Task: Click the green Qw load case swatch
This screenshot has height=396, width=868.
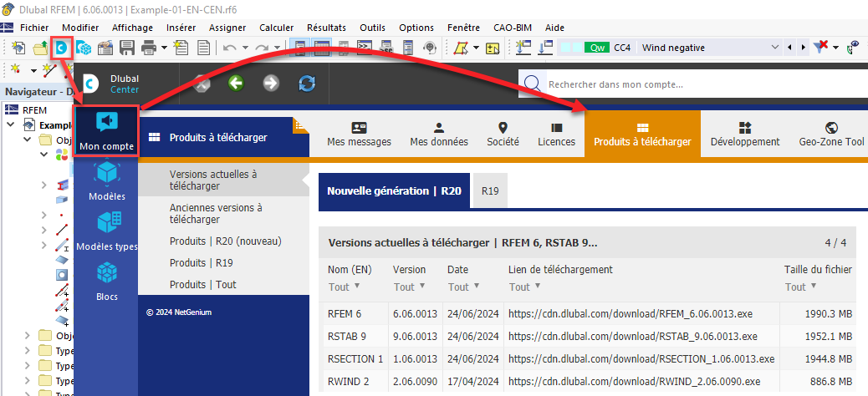Action: click(597, 48)
